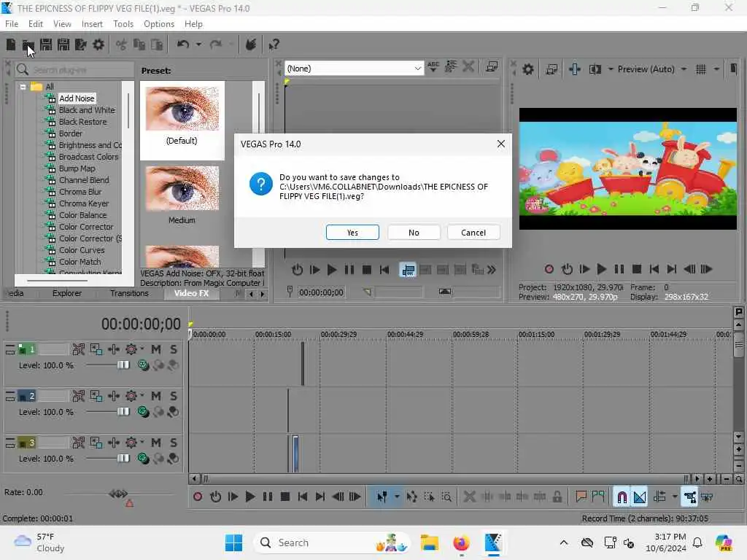Click the Undo arrow icon
This screenshot has height=560, width=747.
pos(183,44)
